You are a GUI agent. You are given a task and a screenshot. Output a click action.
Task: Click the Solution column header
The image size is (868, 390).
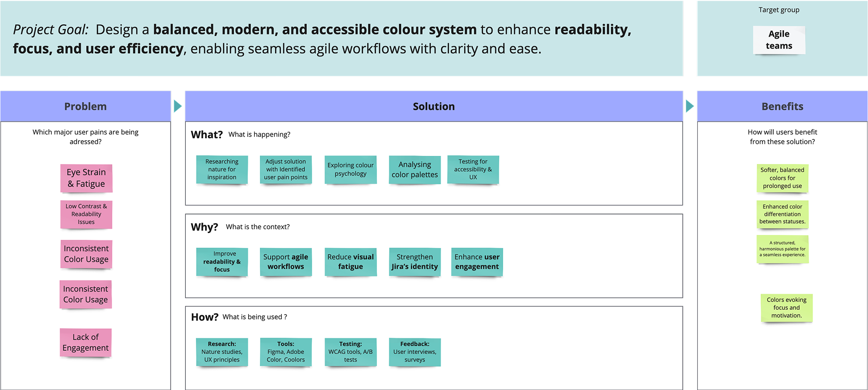click(433, 107)
